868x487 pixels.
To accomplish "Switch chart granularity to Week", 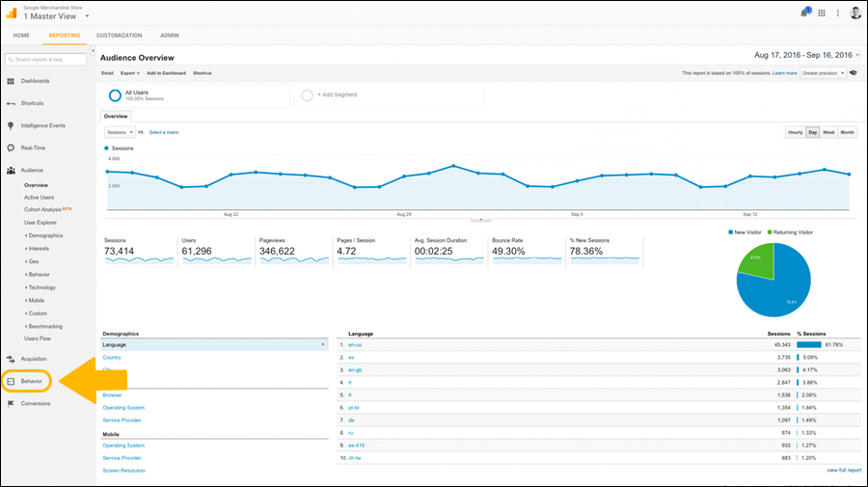I will [x=828, y=132].
